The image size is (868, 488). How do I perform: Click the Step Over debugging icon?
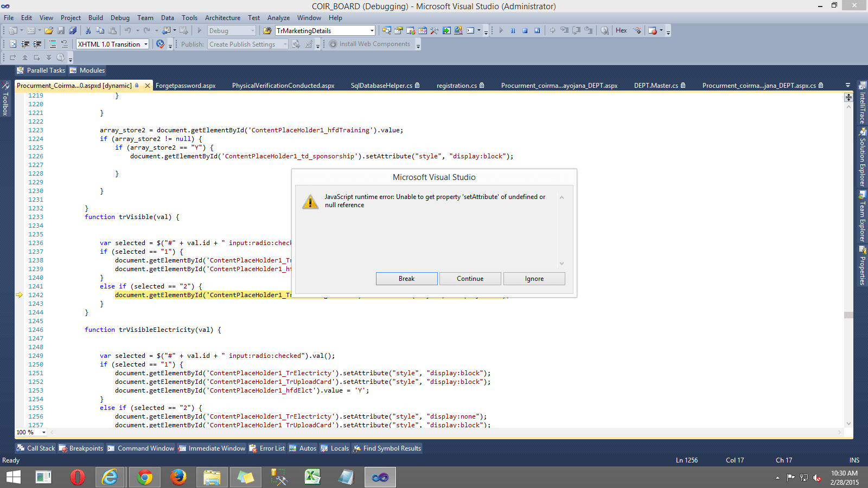pyautogui.click(x=577, y=30)
